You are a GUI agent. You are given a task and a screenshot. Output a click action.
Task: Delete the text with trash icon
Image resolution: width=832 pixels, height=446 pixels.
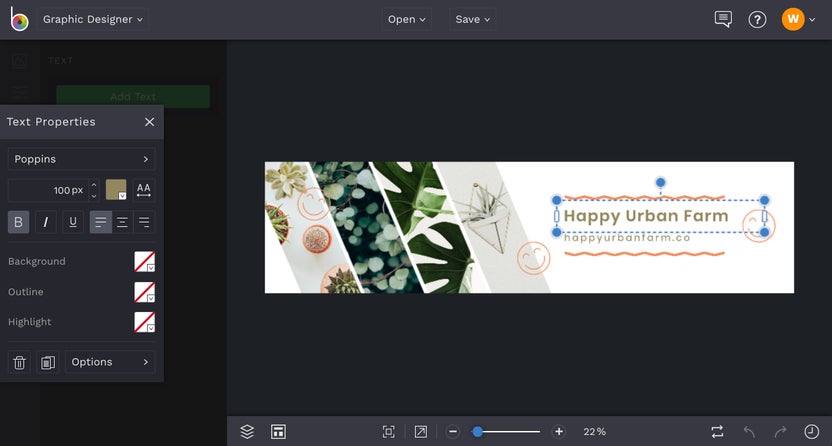point(20,362)
